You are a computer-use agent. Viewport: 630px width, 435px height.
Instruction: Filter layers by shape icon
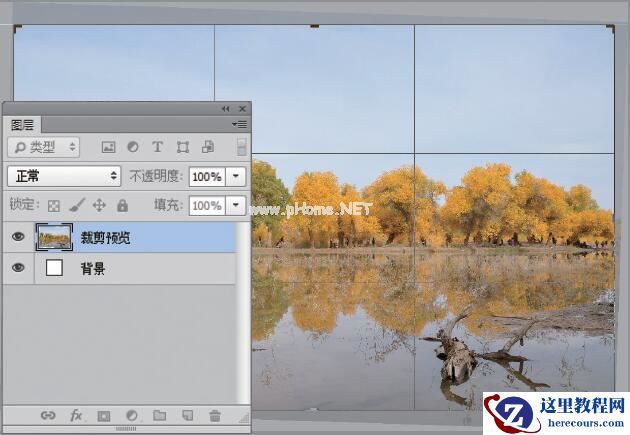click(x=183, y=147)
